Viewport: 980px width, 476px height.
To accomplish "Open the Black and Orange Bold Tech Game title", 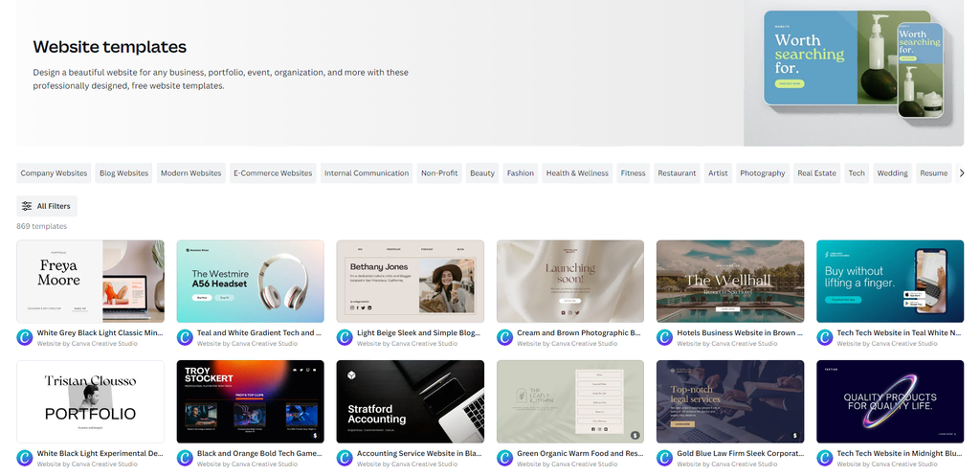I will click(260, 453).
